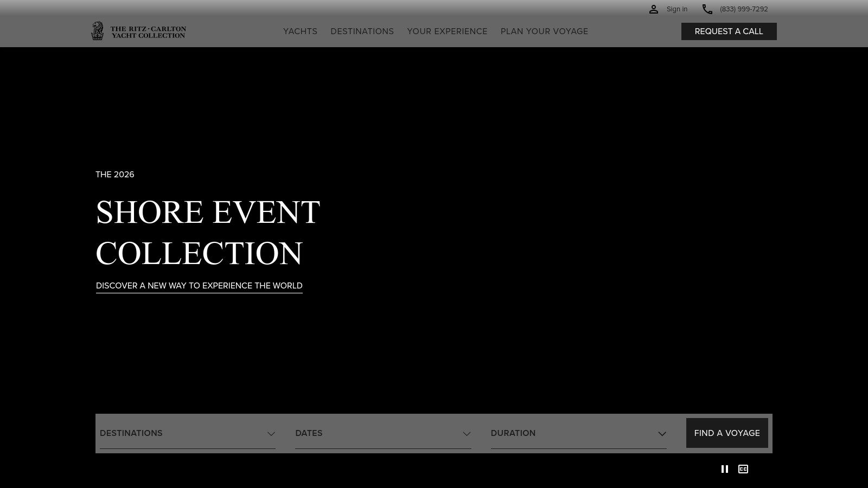Follow the Discover a New Way link
This screenshot has width=868, height=488.
click(199, 286)
